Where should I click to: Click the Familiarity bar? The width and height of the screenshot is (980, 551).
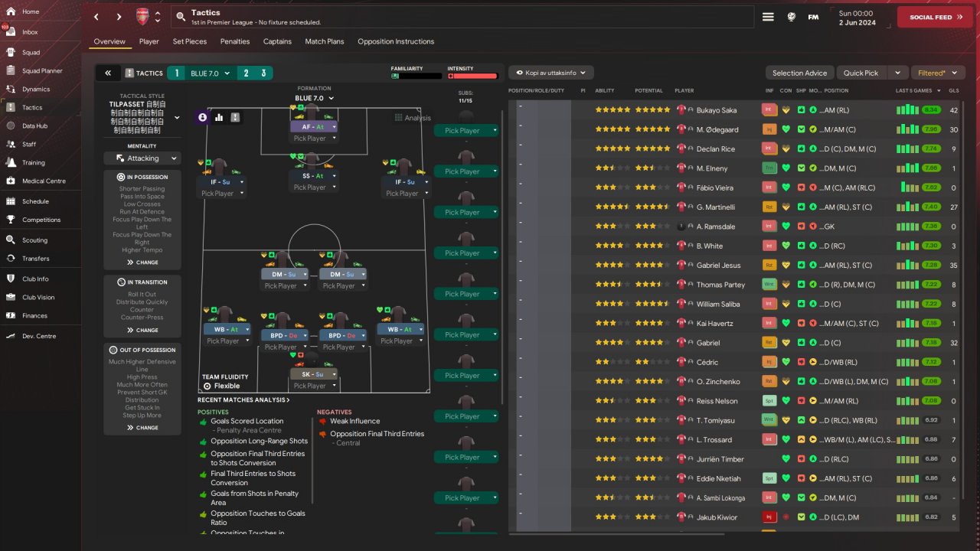click(x=416, y=76)
